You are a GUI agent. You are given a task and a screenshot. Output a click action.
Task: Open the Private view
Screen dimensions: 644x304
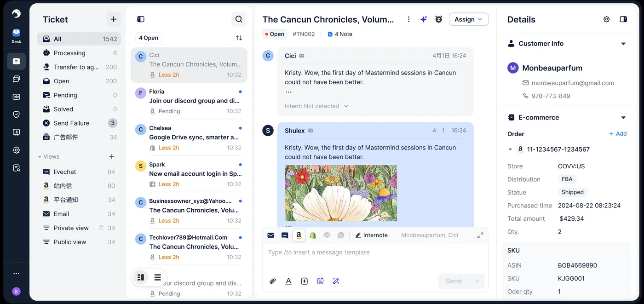coord(79,228)
